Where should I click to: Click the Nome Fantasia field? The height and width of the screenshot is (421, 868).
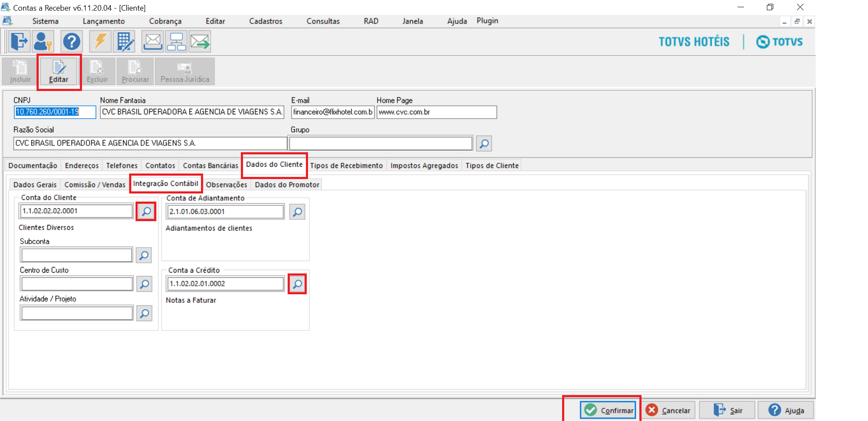tap(192, 112)
